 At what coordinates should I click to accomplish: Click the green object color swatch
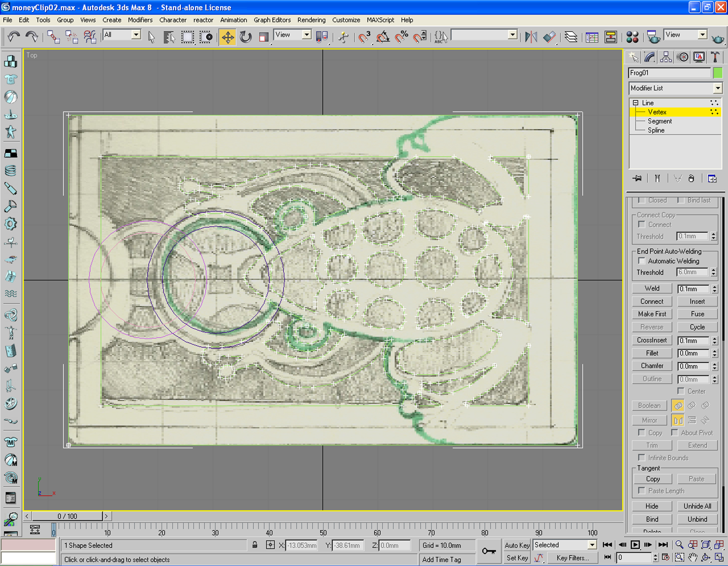[718, 73]
